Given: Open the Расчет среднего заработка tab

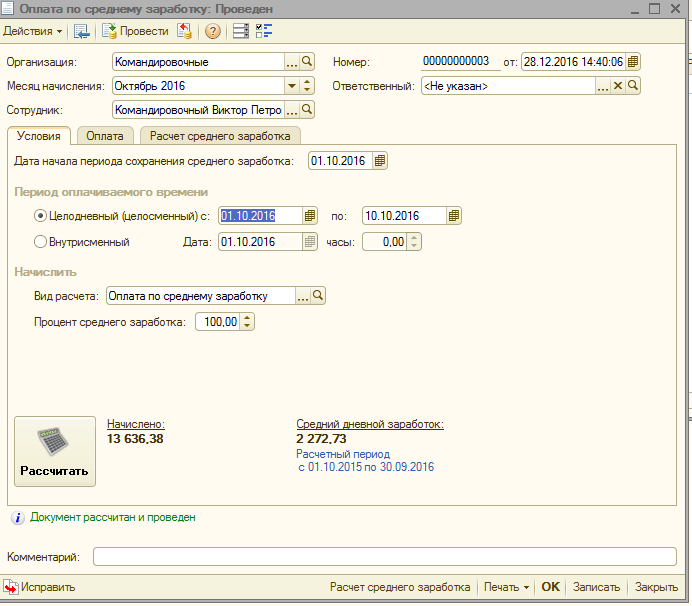Looking at the screenshot, I should [x=219, y=135].
